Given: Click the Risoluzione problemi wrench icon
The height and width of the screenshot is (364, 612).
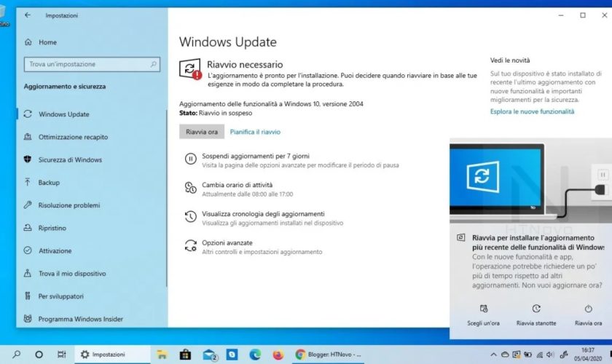Looking at the screenshot, I should [x=28, y=205].
